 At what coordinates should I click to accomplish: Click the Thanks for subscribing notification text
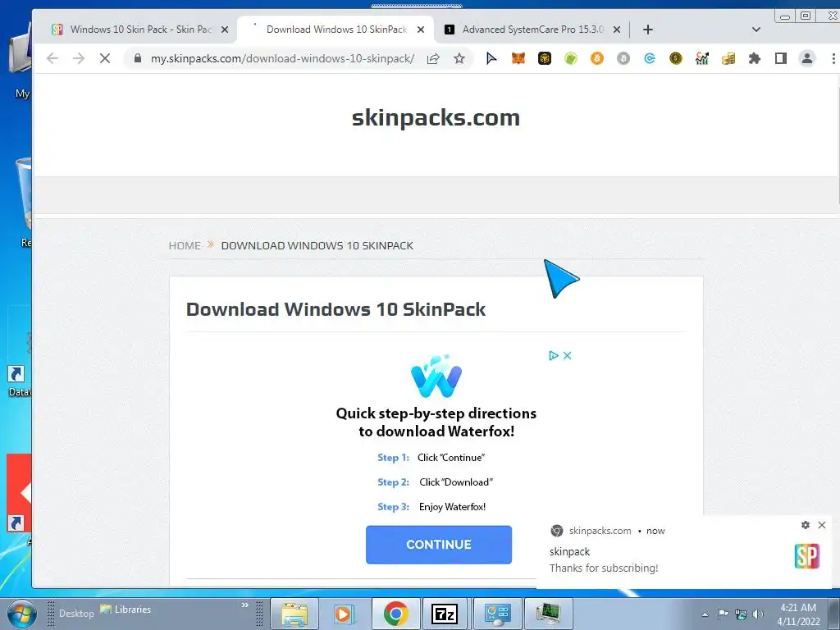click(604, 568)
